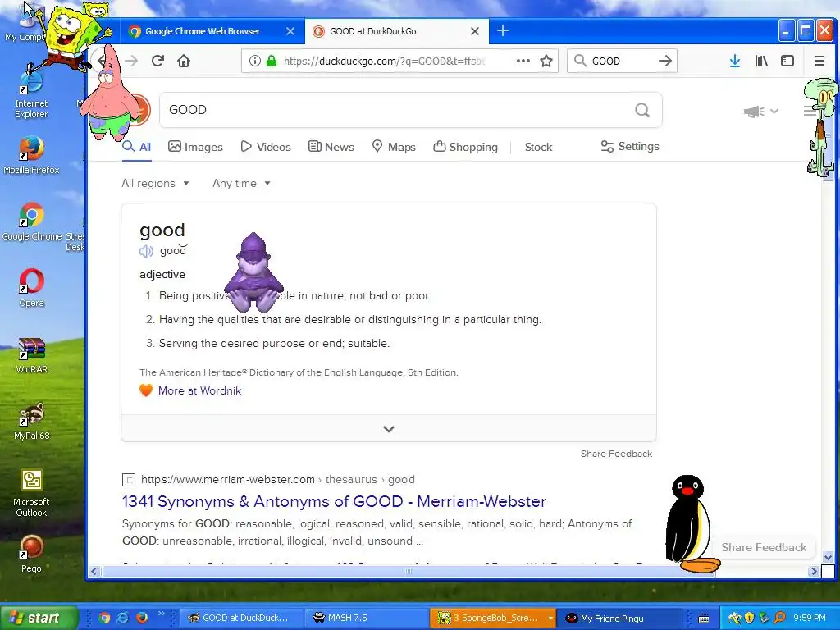The width and height of the screenshot is (840, 630).
Task: Open Internet Explorer desktop icon
Action: 31,94
